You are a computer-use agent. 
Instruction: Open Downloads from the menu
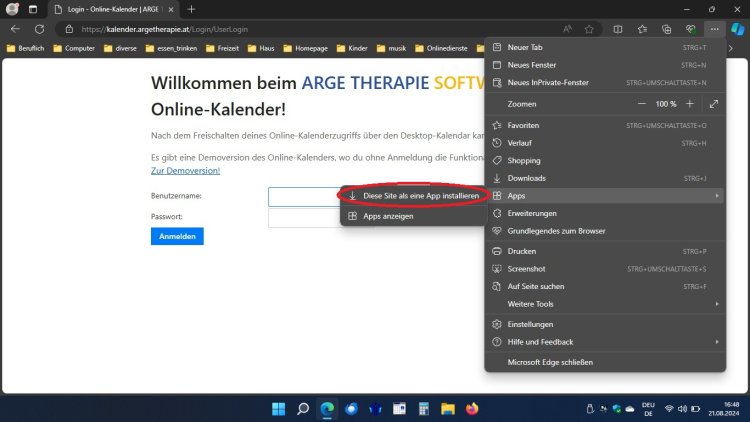tap(605, 178)
